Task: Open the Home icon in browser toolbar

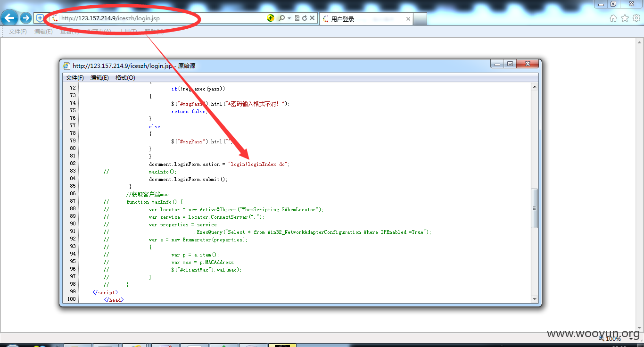Action: click(x=613, y=18)
